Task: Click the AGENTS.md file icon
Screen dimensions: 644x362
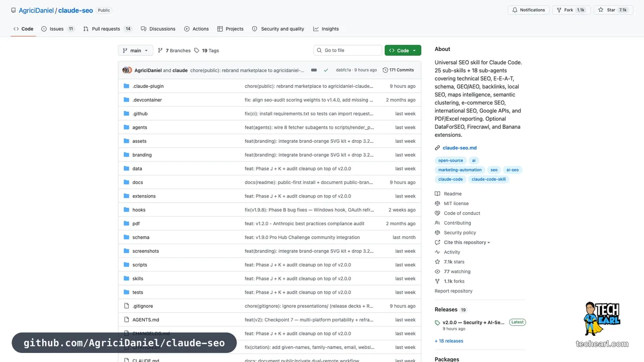Action: 127,319
